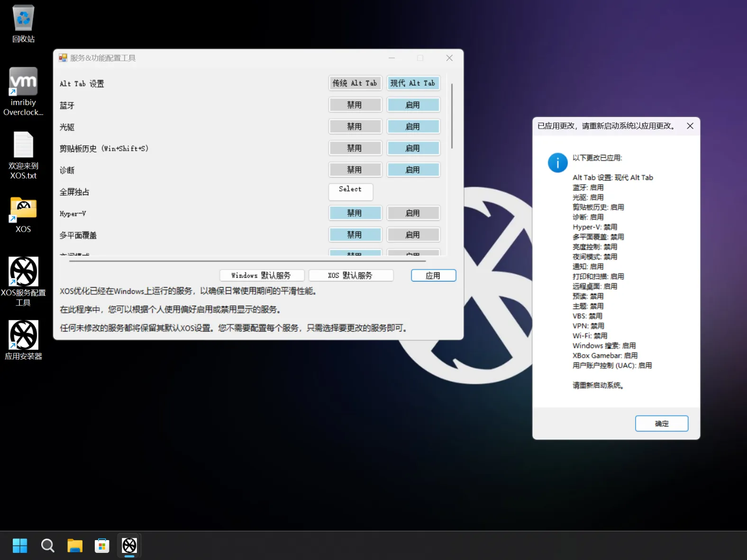
Task: Click the 蓝牙 label in the service list
Action: (x=67, y=106)
